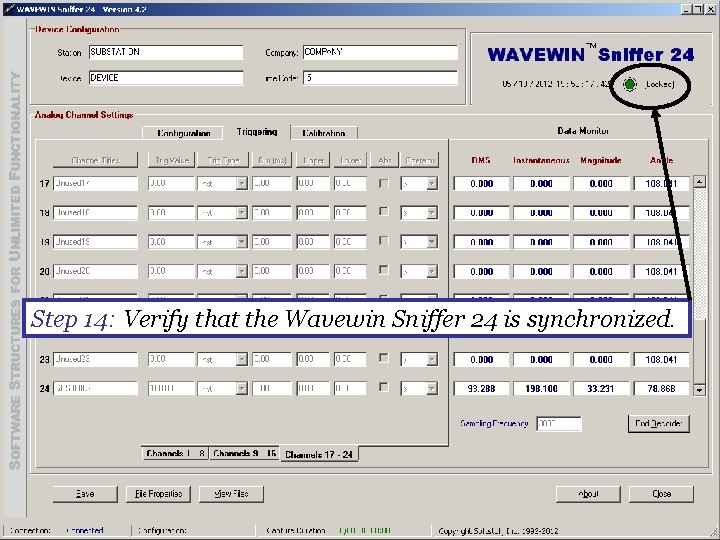Click the Channel Titles column header button
Screen dimensions: 720x540
click(x=96, y=160)
